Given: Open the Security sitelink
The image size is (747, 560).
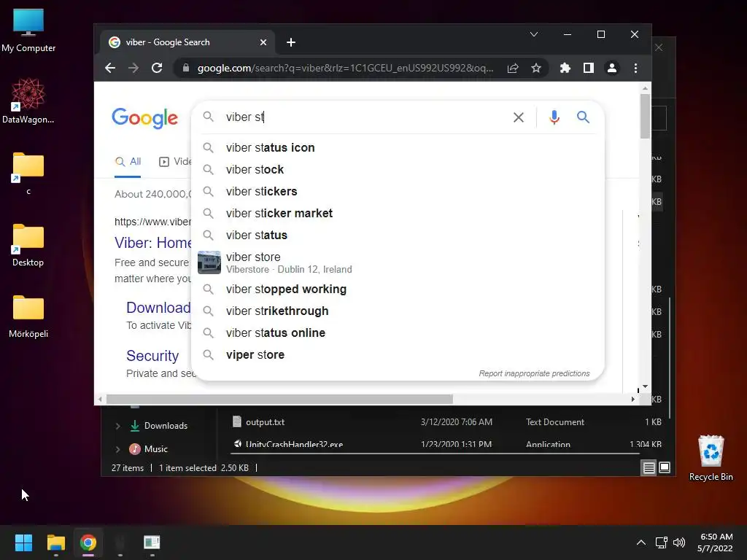Looking at the screenshot, I should tap(152, 356).
